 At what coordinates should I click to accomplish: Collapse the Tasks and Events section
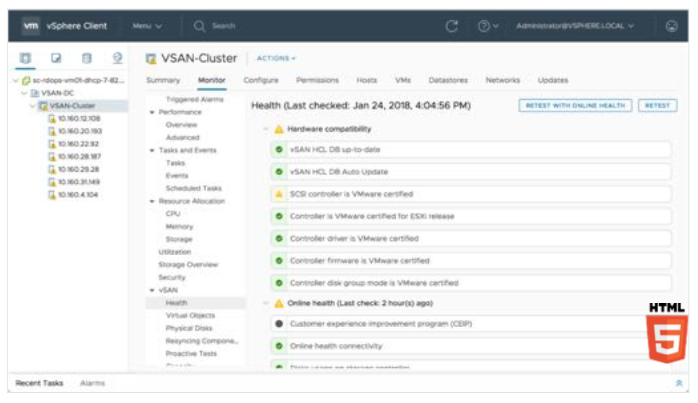[x=152, y=151]
